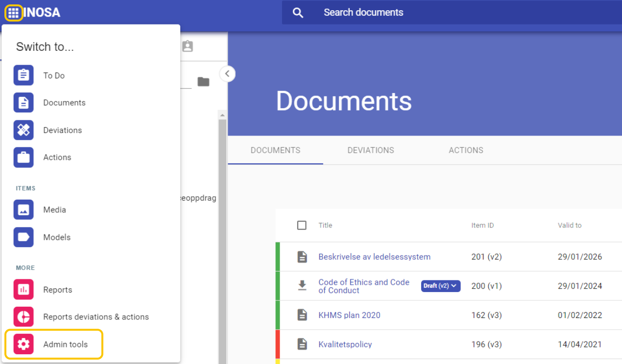The width and height of the screenshot is (622, 364).
Task: Click valid-to date 14/04/2021
Action: 579,344
